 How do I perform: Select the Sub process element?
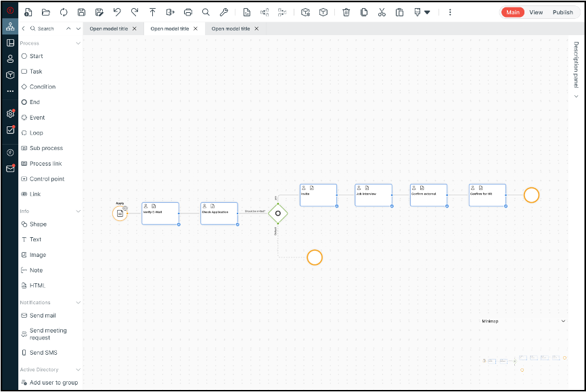(45, 148)
